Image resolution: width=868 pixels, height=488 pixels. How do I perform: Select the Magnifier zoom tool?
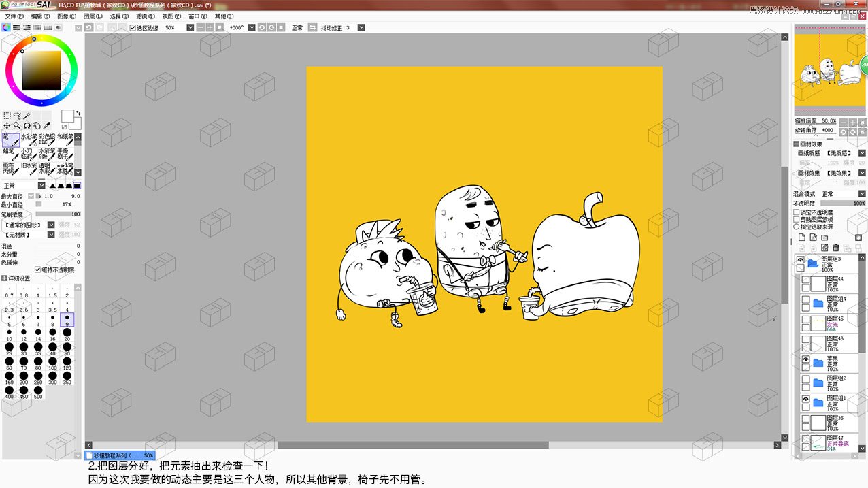[x=17, y=125]
